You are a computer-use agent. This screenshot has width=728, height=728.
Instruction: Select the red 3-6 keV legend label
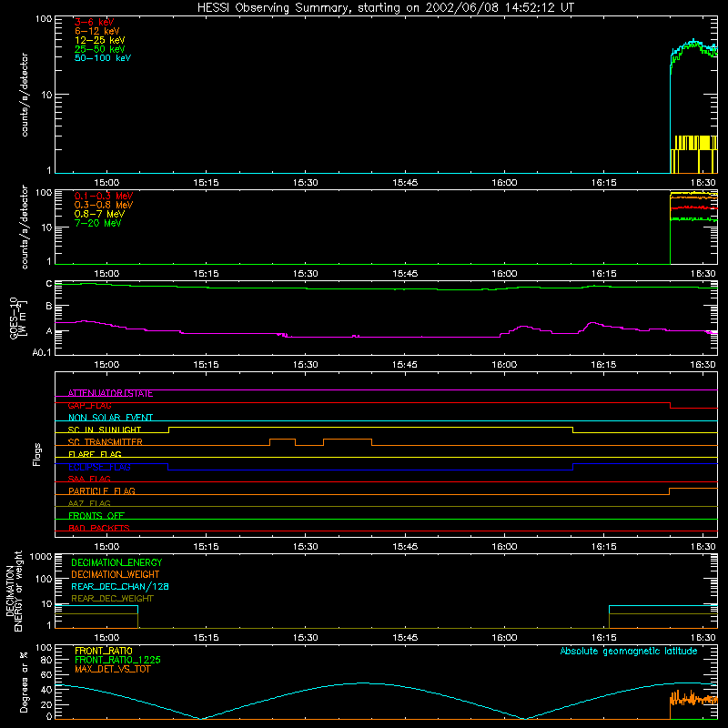point(94,22)
